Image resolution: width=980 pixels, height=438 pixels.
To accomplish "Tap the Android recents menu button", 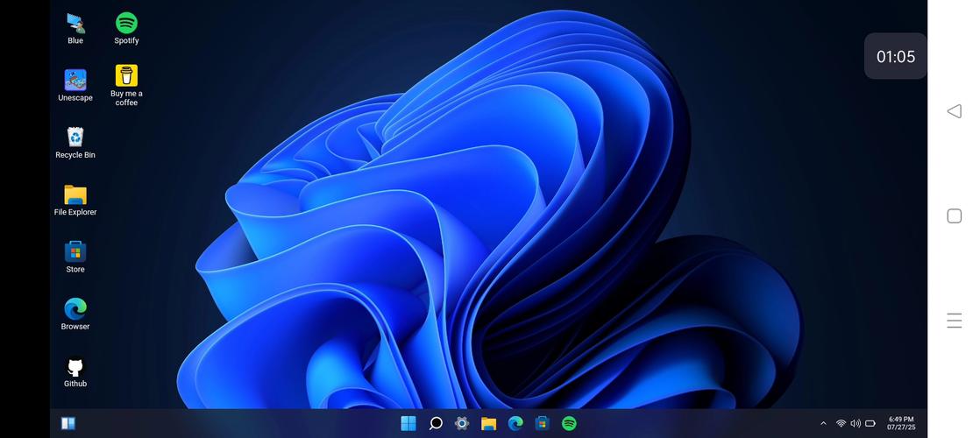I will (955, 321).
